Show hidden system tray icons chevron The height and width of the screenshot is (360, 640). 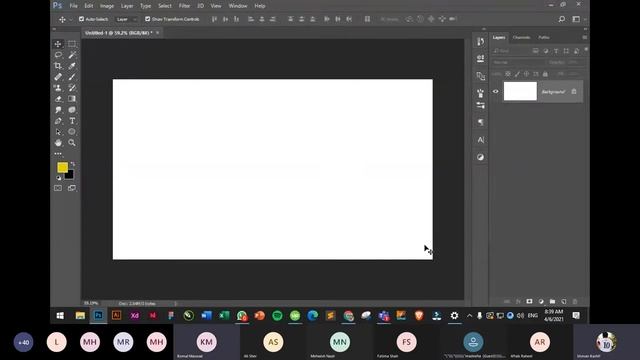point(469,316)
